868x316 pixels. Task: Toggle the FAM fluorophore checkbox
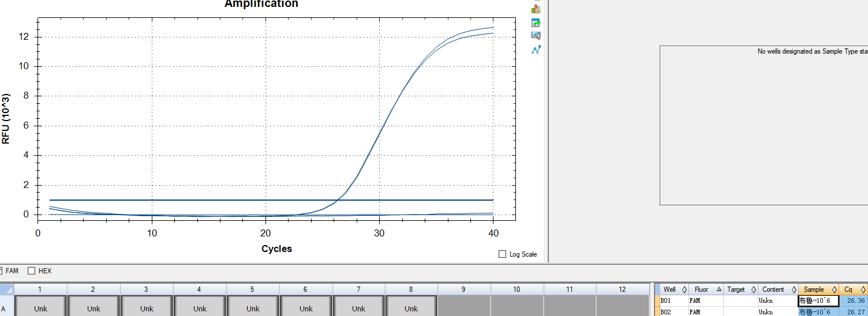pos(0,270)
